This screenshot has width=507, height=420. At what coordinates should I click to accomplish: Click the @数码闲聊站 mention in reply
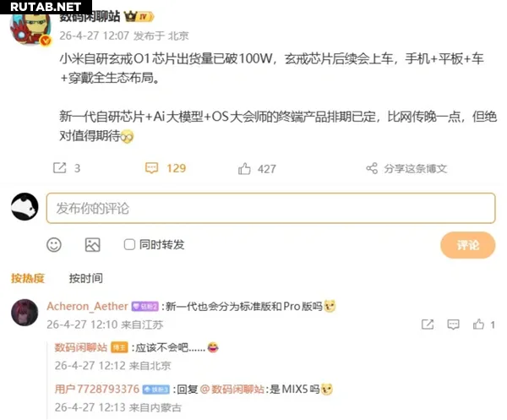232,389
